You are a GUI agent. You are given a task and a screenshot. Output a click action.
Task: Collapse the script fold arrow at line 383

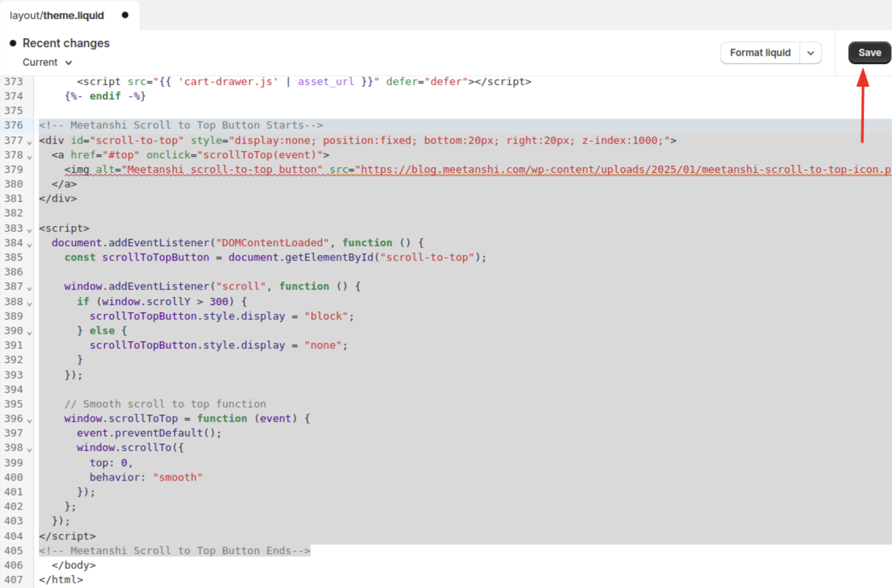tap(29, 230)
